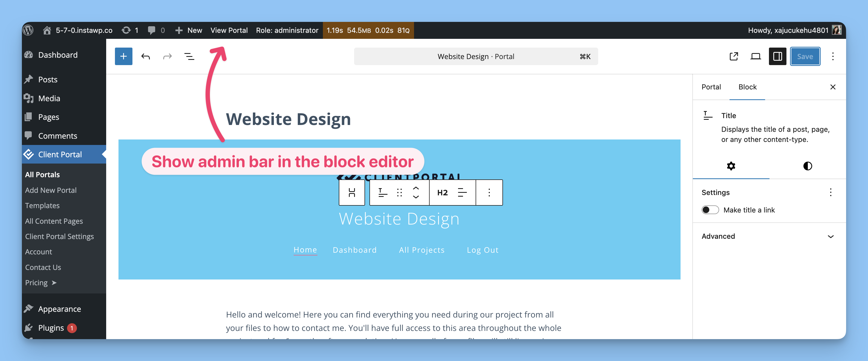Open the block Styles half-circle tab
This screenshot has height=361, width=868.
[x=807, y=166]
